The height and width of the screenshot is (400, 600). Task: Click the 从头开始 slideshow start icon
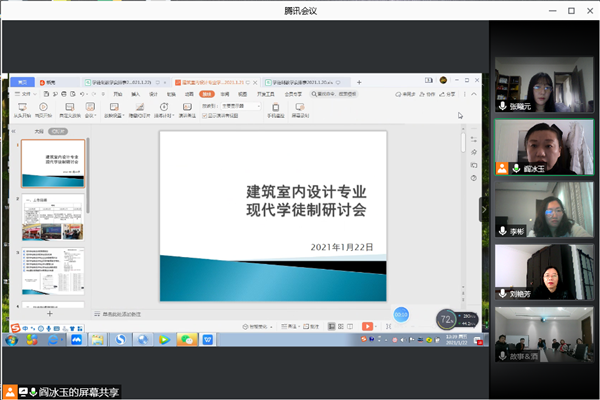pos(21,108)
